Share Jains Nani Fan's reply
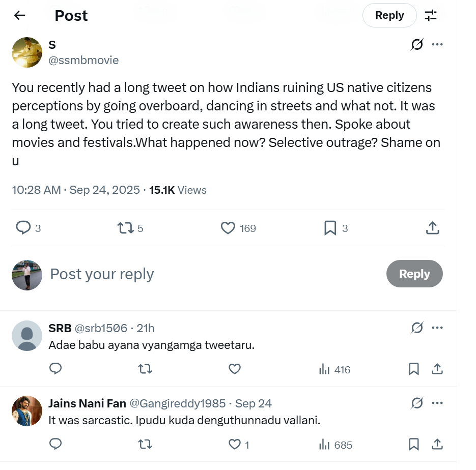This screenshot has width=476, height=470. [437, 445]
